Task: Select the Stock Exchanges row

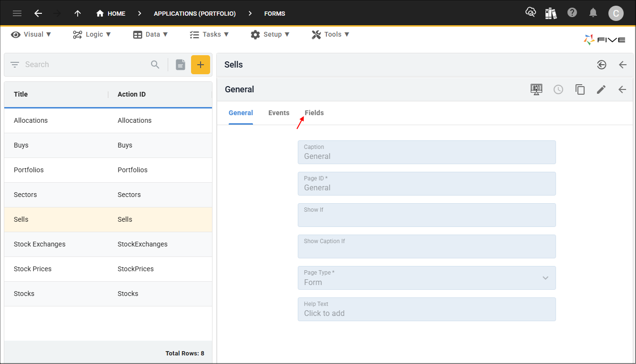Action: (x=108, y=244)
